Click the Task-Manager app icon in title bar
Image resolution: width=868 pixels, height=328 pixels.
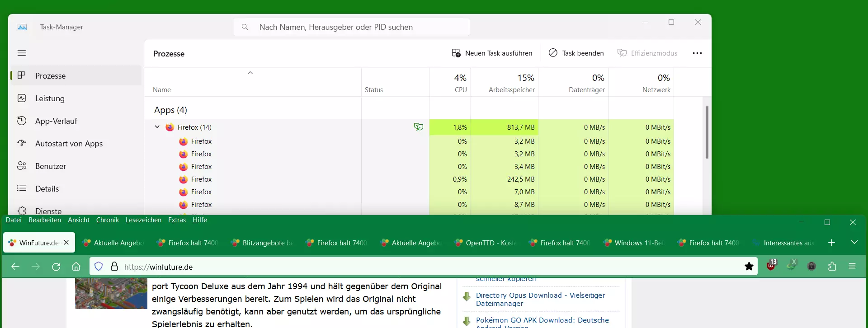tap(22, 27)
